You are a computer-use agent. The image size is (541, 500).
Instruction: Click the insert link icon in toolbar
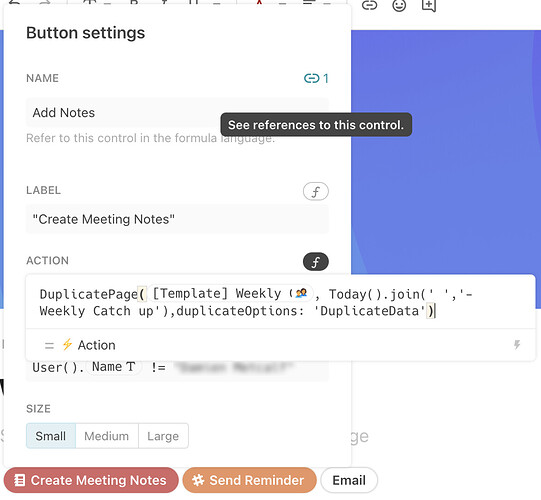[369, 5]
